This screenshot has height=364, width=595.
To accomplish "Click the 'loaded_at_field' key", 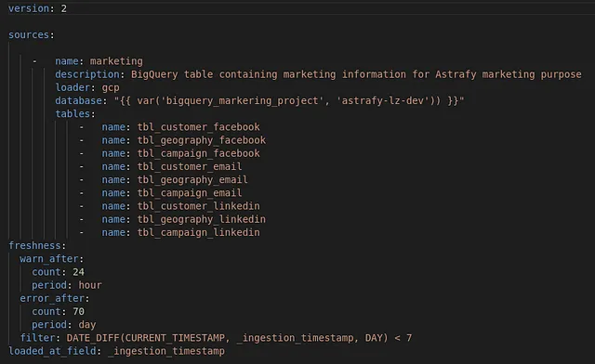I will [x=52, y=351].
